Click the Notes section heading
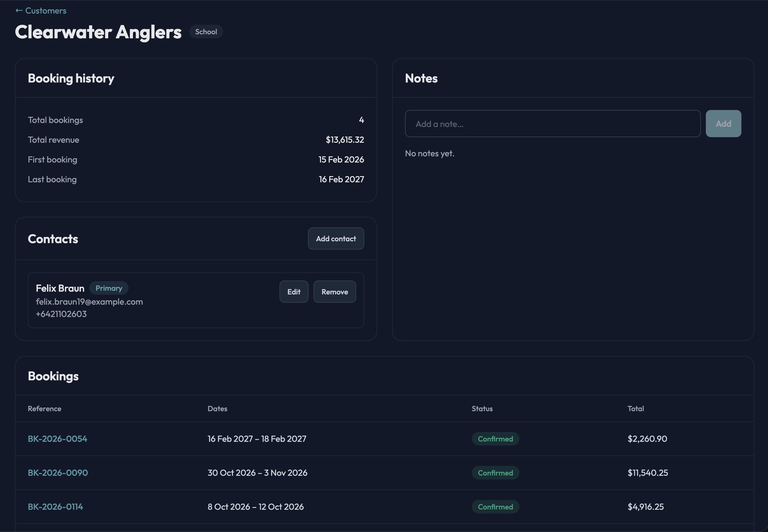The height and width of the screenshot is (532, 768). pos(421,78)
